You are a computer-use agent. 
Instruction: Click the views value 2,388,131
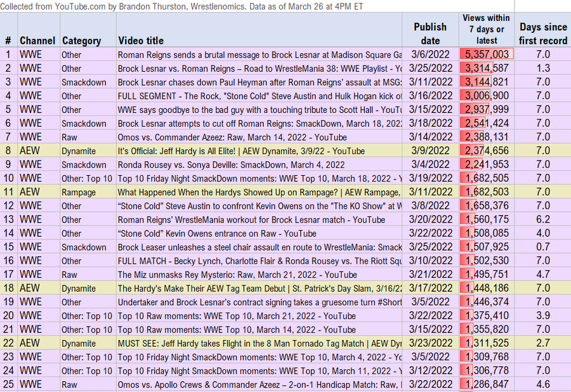pyautogui.click(x=487, y=137)
